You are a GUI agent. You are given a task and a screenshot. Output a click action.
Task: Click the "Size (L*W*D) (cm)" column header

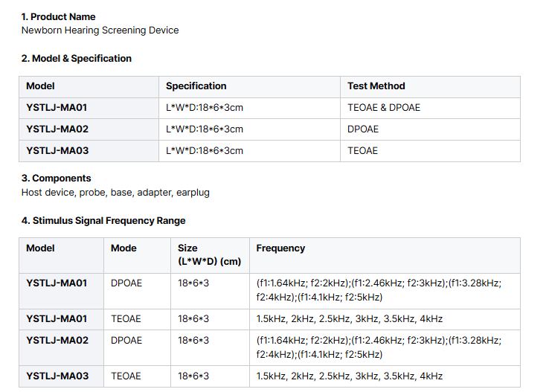(209, 254)
